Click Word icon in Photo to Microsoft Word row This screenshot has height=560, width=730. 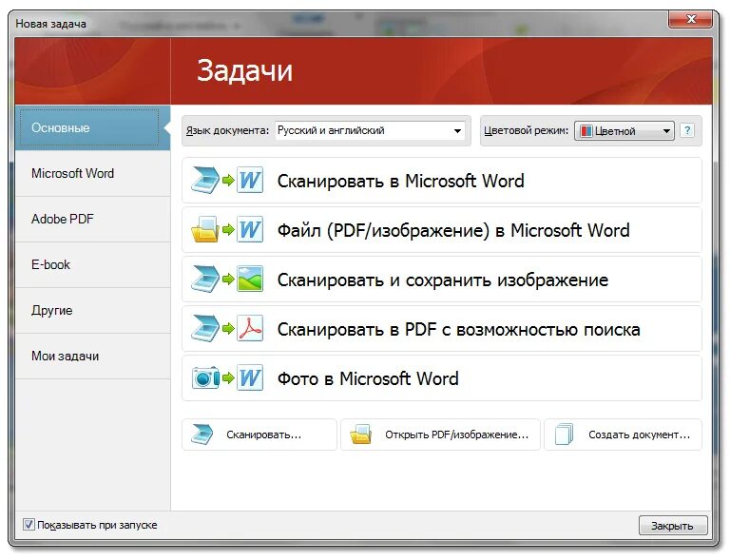[250, 377]
